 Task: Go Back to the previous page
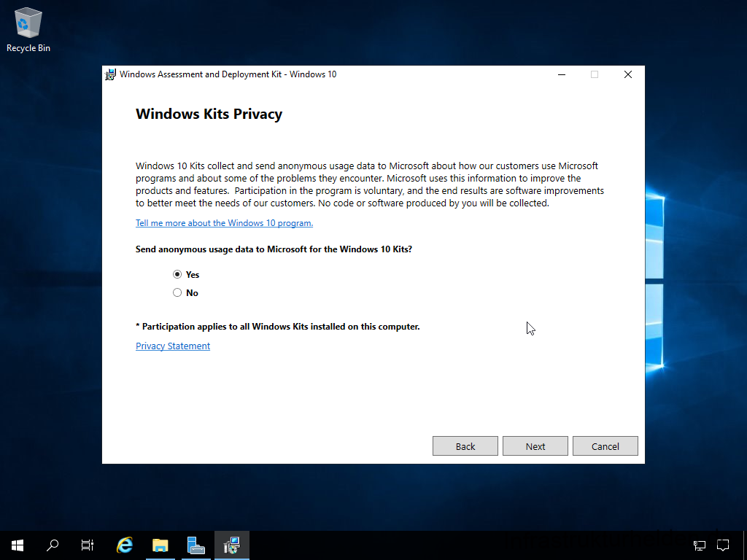tap(465, 446)
